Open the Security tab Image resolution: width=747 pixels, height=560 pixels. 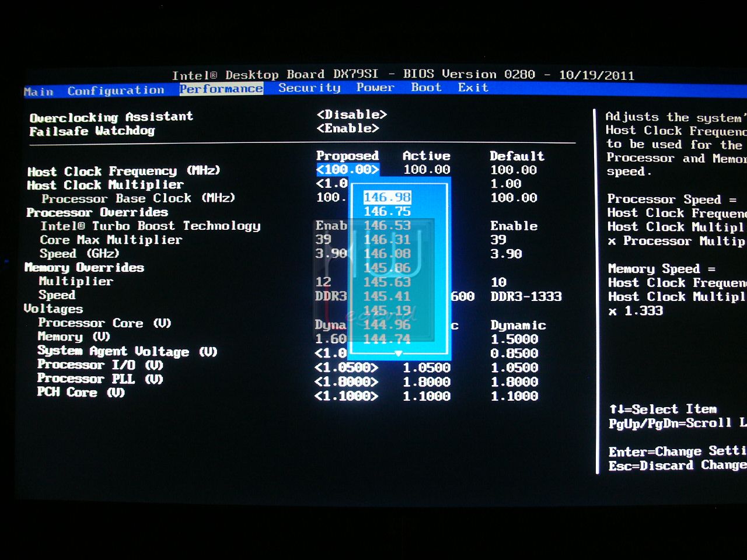(x=309, y=87)
